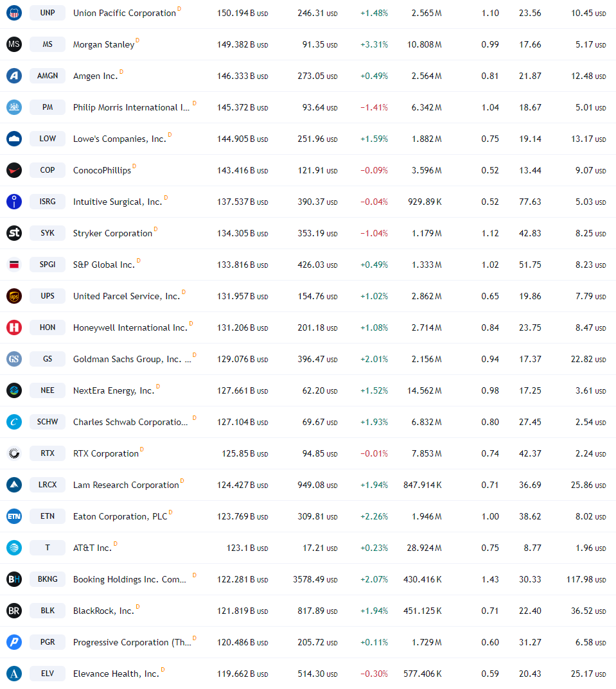Click the Lam Research logo icon
The width and height of the screenshot is (616, 689).
point(14,485)
